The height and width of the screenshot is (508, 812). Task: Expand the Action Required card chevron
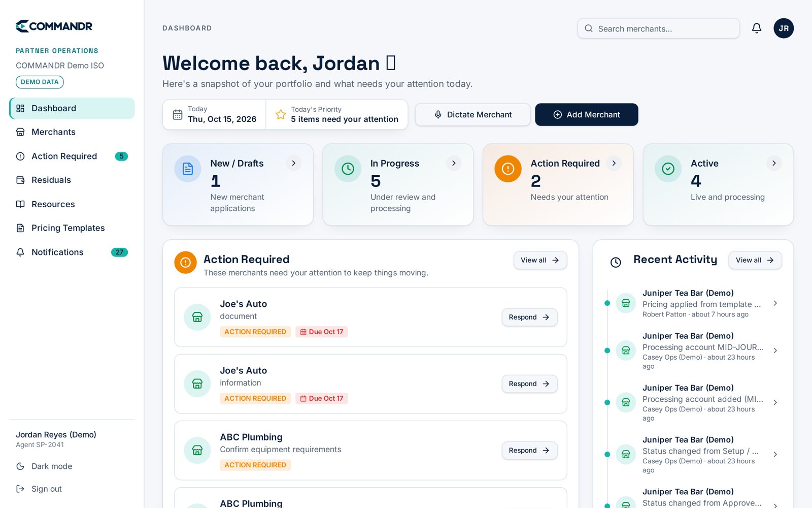[x=614, y=163]
